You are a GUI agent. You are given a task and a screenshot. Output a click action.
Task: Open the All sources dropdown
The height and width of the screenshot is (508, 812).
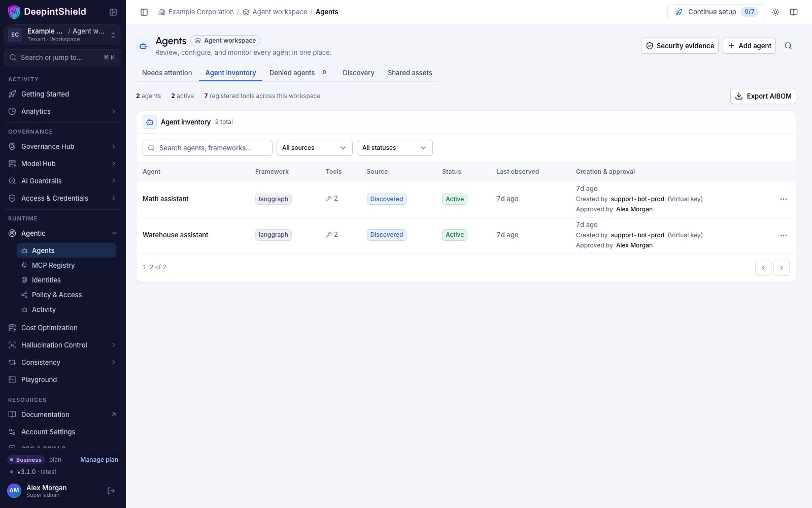pos(315,148)
